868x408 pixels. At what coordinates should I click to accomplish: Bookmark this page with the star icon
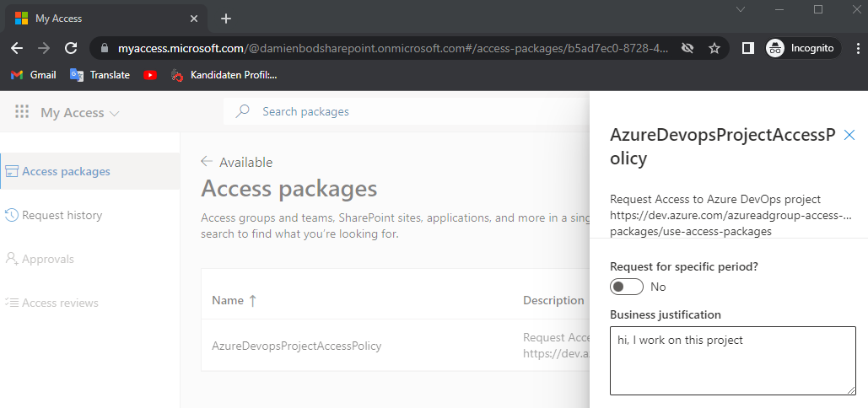(714, 48)
